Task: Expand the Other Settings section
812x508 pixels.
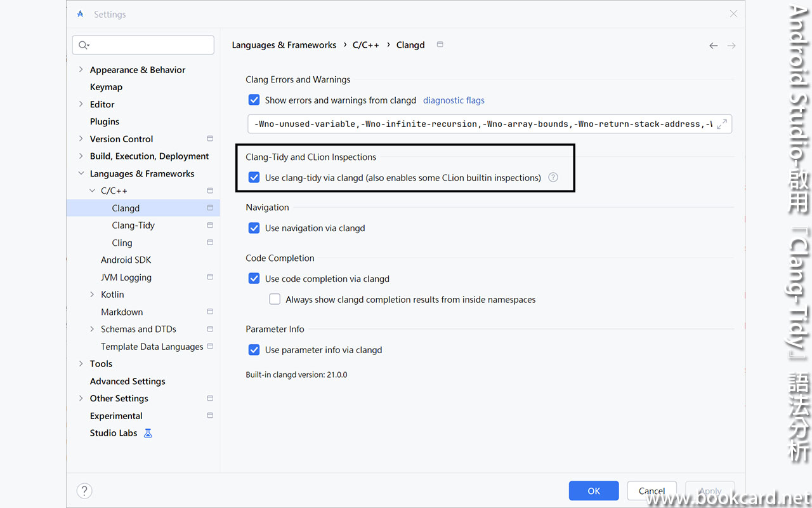Action: (81, 398)
